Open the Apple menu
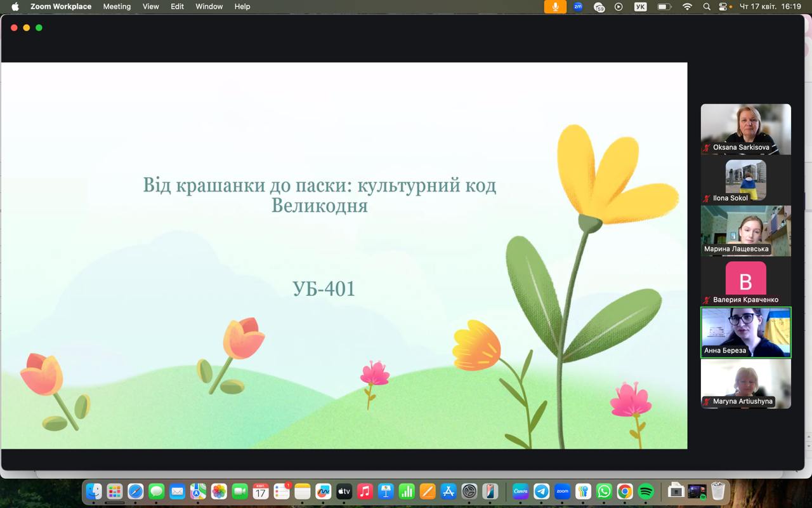The width and height of the screenshot is (812, 508). coord(15,6)
